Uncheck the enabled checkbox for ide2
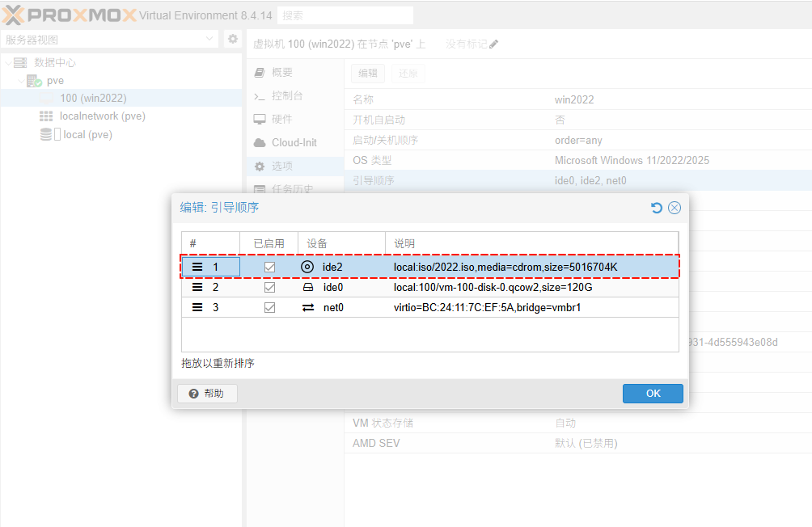 tap(270, 267)
